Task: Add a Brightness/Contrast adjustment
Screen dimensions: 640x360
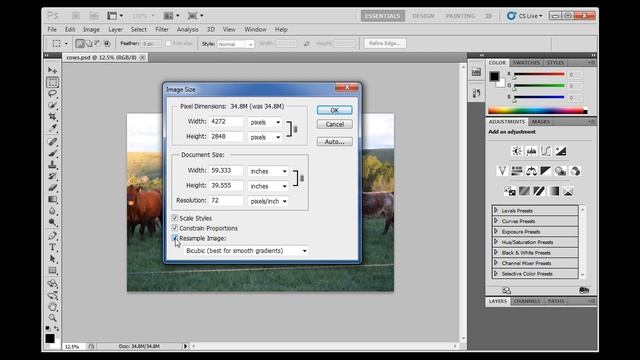Action: [517, 151]
